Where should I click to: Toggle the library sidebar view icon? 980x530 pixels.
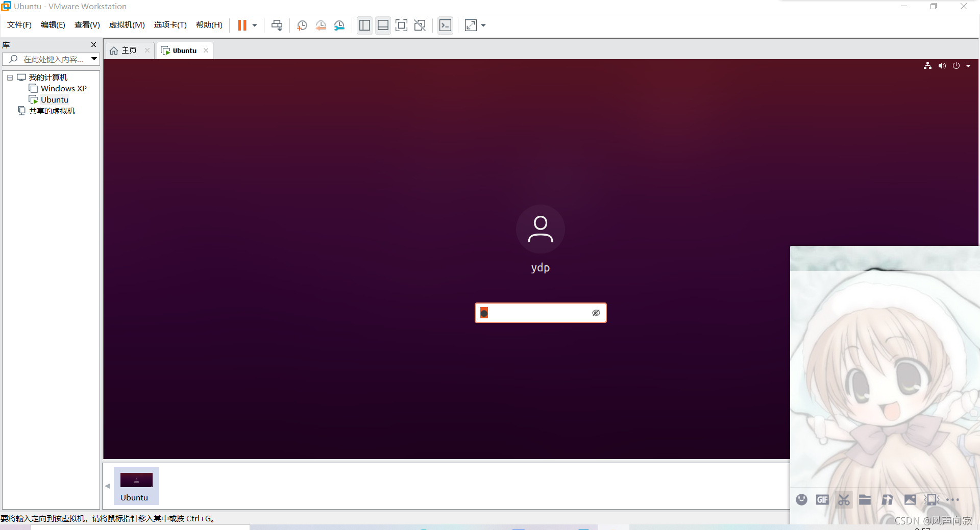click(x=364, y=25)
